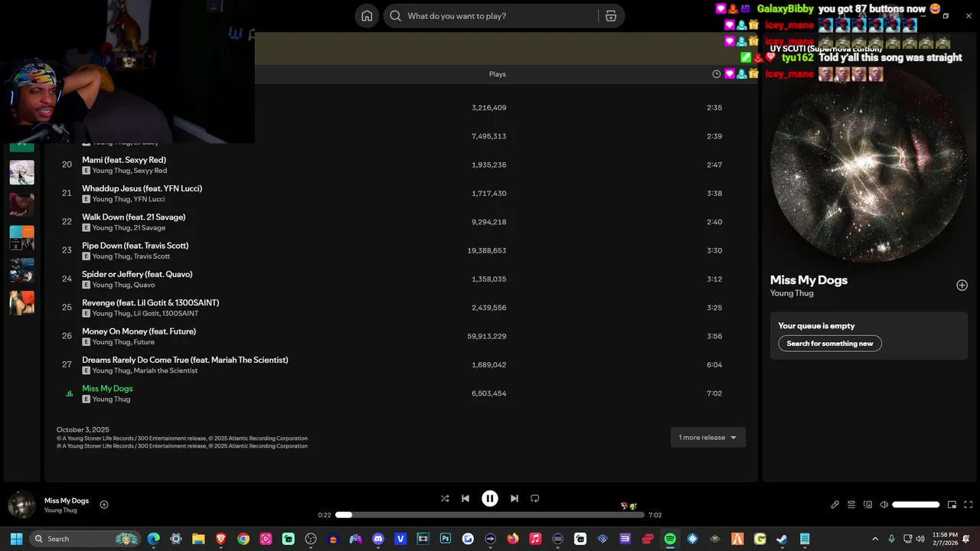The width and height of the screenshot is (980, 551).
Task: Open Steam from the taskbar
Action: (x=782, y=539)
